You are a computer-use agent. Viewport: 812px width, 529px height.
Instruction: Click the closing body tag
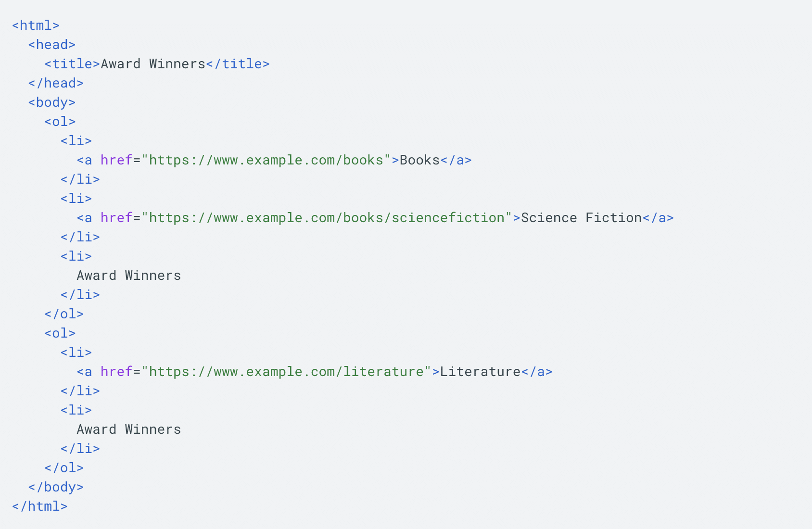coord(56,487)
